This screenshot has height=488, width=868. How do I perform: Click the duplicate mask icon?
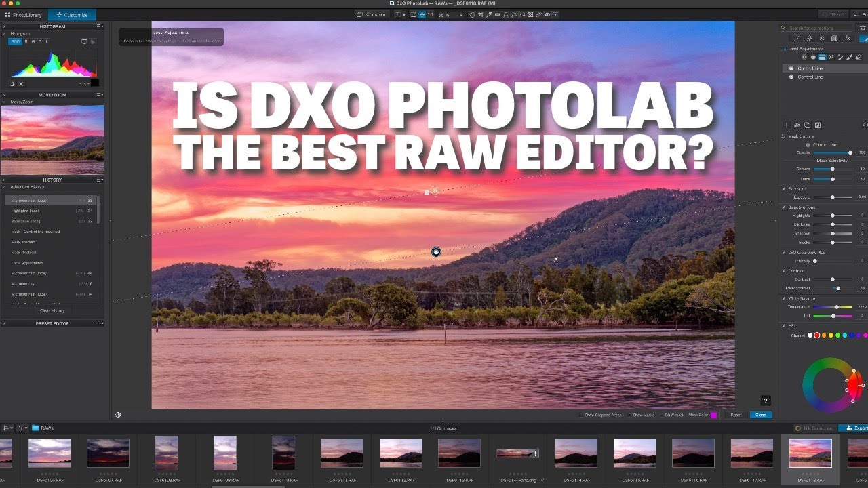(807, 125)
